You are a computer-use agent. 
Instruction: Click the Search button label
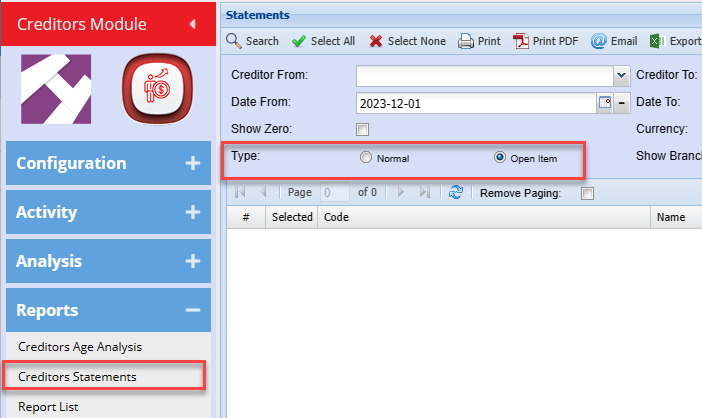(262, 41)
